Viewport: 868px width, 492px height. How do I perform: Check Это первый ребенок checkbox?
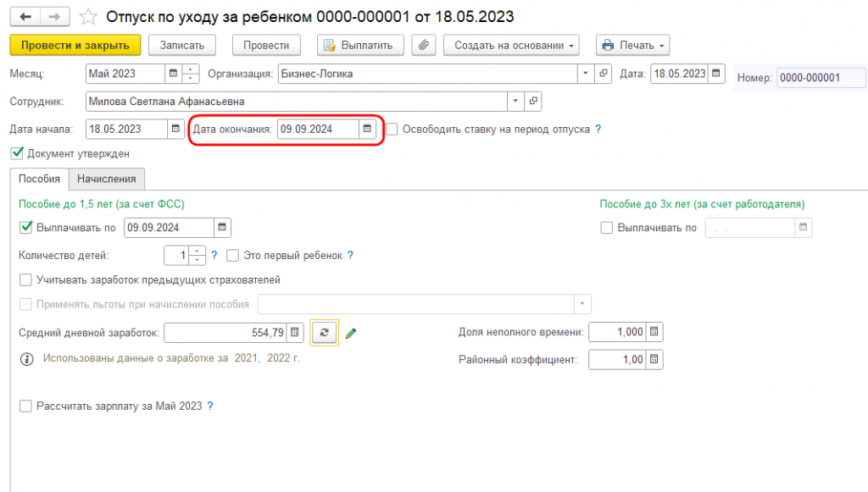[233, 256]
